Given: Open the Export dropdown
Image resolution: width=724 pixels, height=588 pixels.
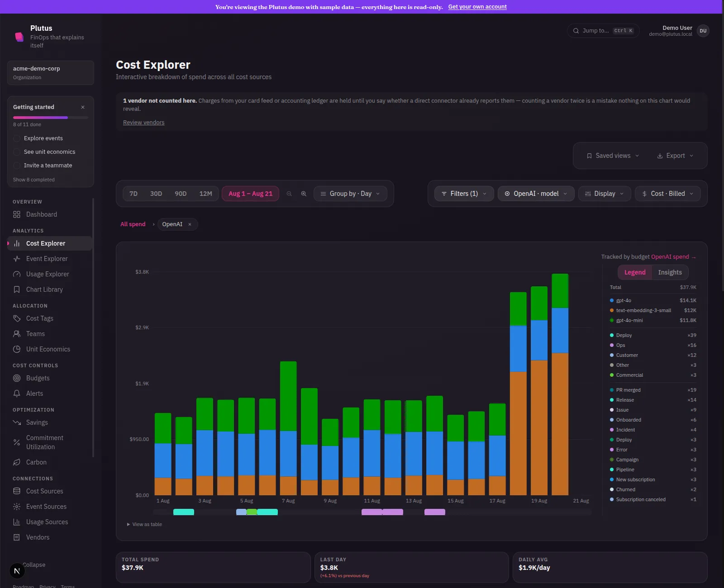Looking at the screenshot, I should pyautogui.click(x=675, y=156).
